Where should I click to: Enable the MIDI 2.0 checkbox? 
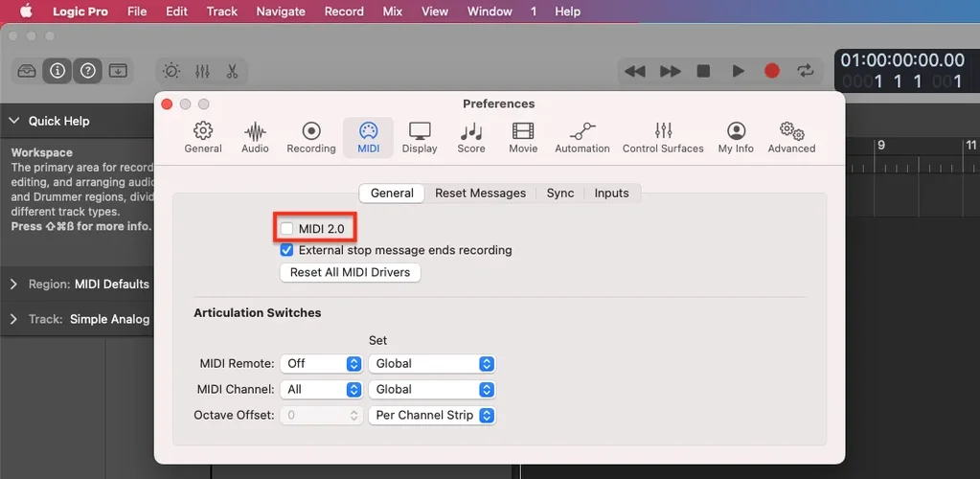coord(287,228)
